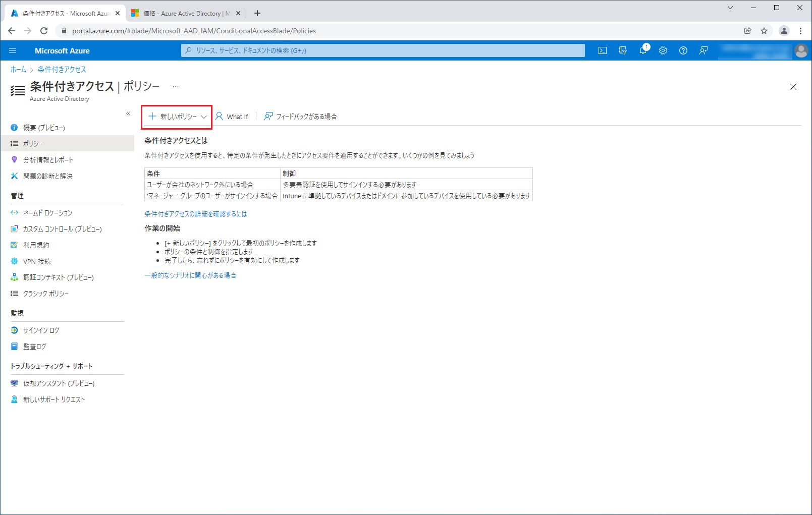The image size is (812, 515).
Task: Open the notifications bell
Action: tap(643, 50)
